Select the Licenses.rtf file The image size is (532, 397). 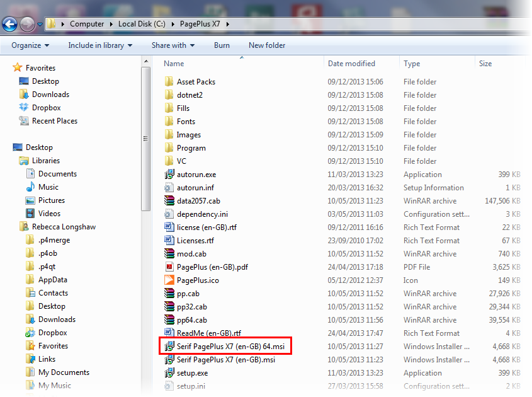tap(195, 241)
